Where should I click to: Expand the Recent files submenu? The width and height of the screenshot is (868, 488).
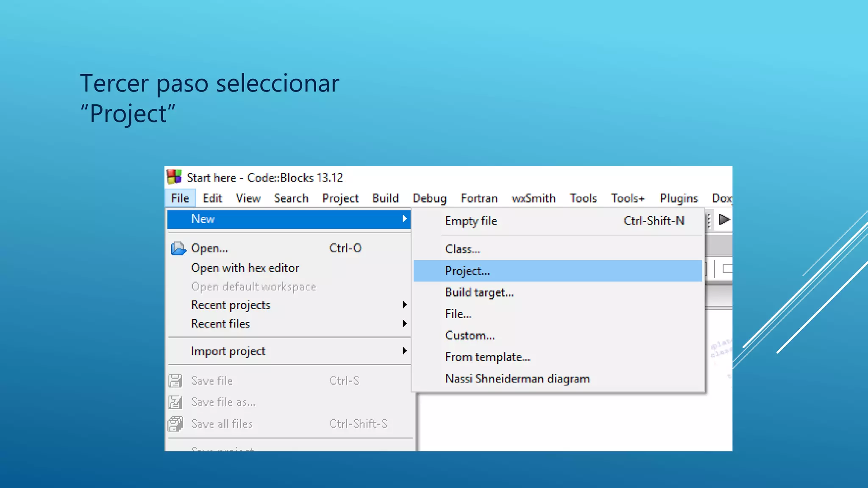[404, 324]
